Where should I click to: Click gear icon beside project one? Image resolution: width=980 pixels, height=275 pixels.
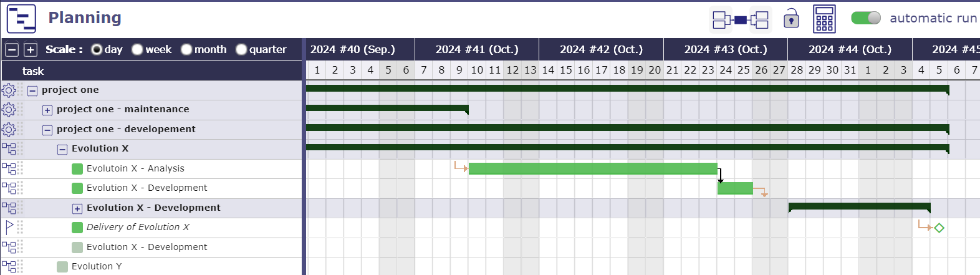(x=9, y=90)
